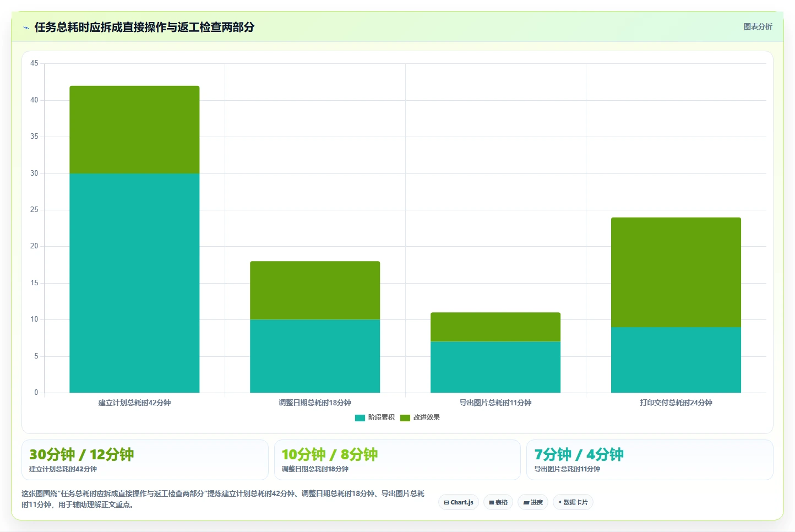Open the 10分钟 / 8分钟 stat card
The height and width of the screenshot is (532, 795).
point(397,460)
